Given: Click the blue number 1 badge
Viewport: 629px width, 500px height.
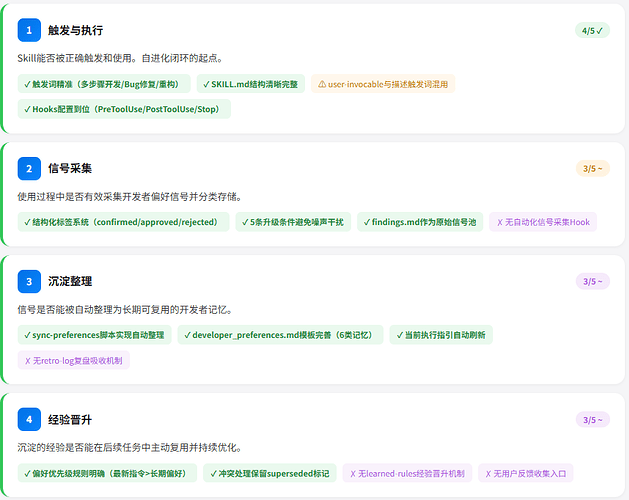Looking at the screenshot, I should pos(29,30).
